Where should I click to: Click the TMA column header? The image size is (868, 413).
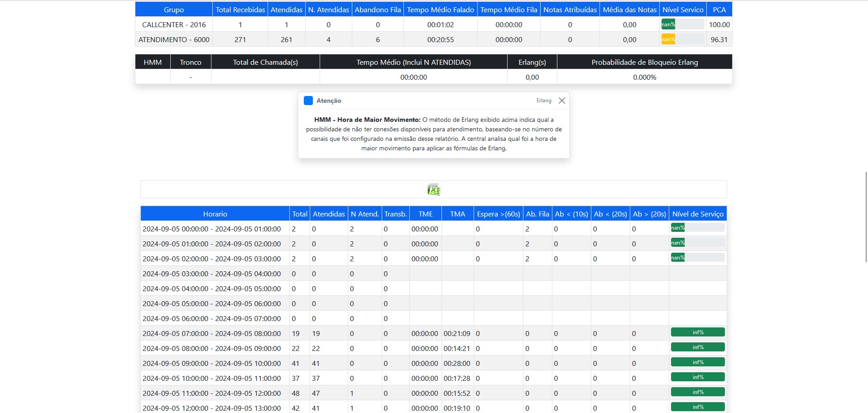coord(457,214)
